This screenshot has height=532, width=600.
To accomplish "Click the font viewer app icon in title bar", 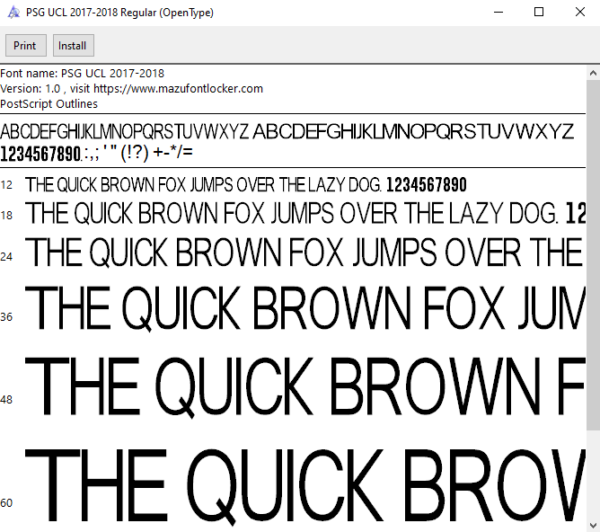I will coord(13,12).
